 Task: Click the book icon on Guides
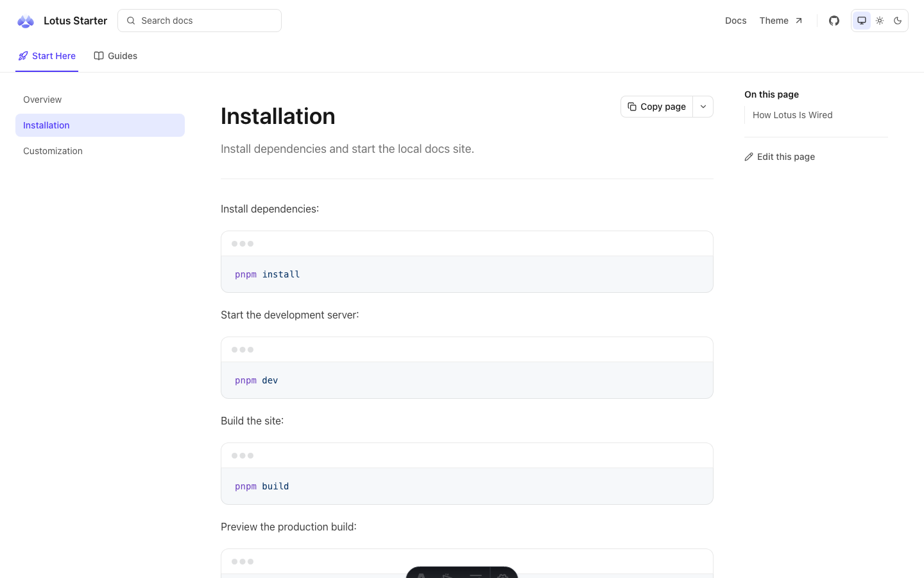[99, 56]
